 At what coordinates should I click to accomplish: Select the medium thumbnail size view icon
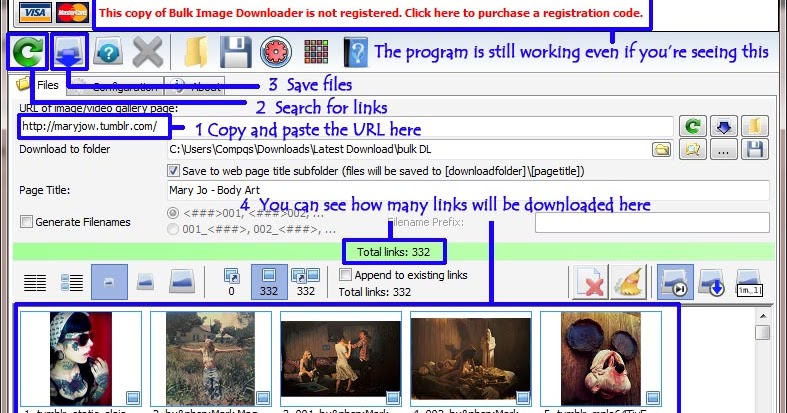click(x=145, y=282)
